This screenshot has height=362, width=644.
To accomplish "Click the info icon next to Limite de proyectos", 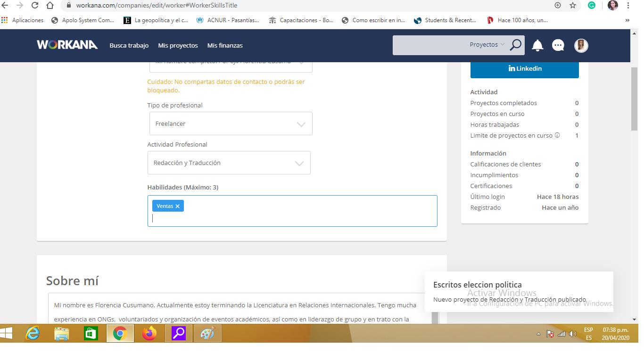I will click(x=557, y=135).
